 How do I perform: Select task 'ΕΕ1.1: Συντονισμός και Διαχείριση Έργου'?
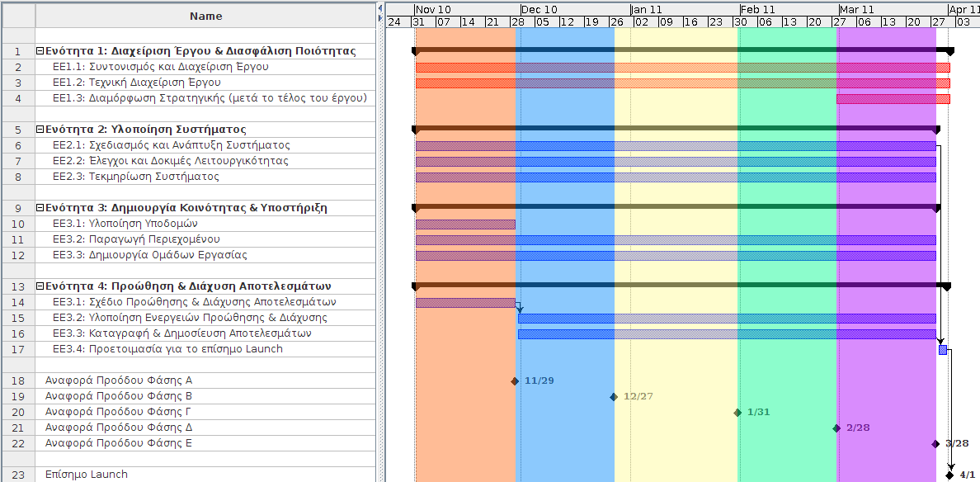click(161, 67)
